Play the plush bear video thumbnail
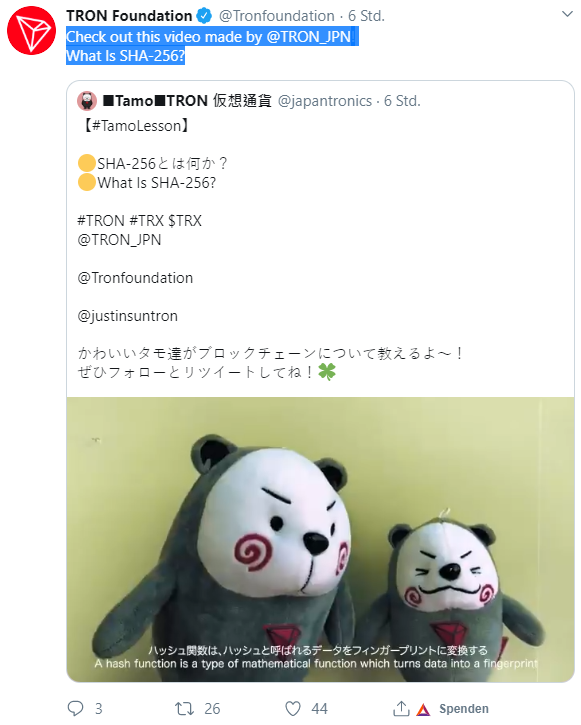 pos(320,539)
